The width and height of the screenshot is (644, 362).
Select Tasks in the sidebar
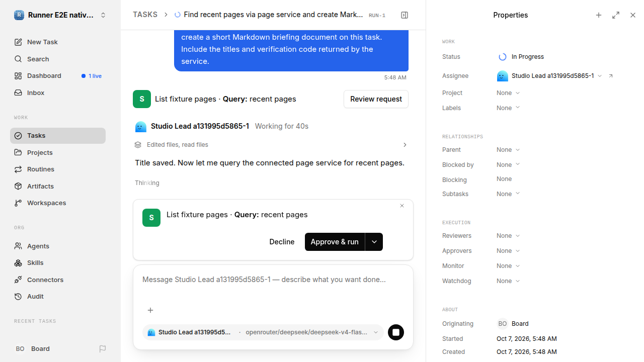click(58, 136)
